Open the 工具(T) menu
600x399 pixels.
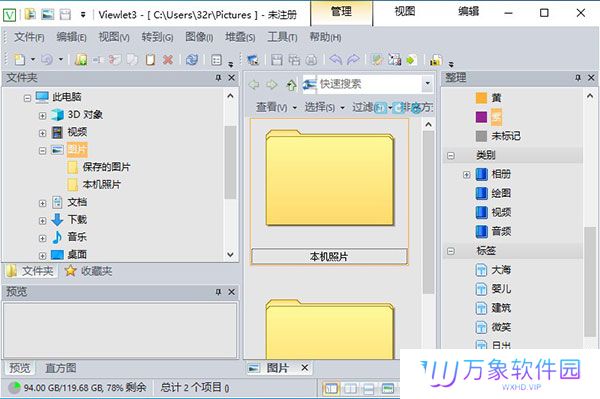coord(282,37)
